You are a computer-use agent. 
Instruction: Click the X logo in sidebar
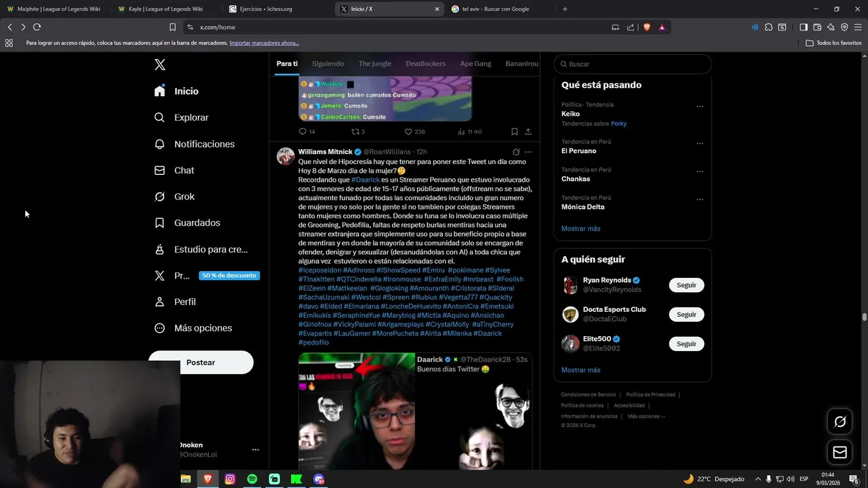point(160,64)
